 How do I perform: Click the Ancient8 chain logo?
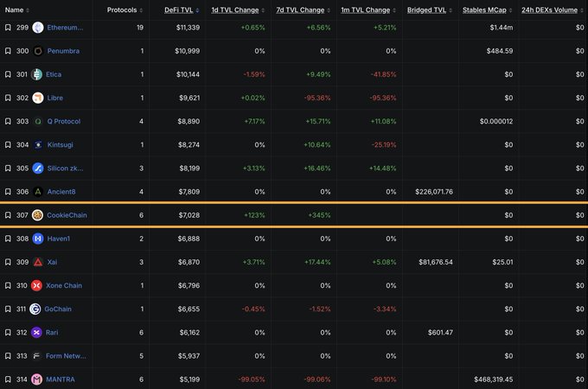pos(38,192)
